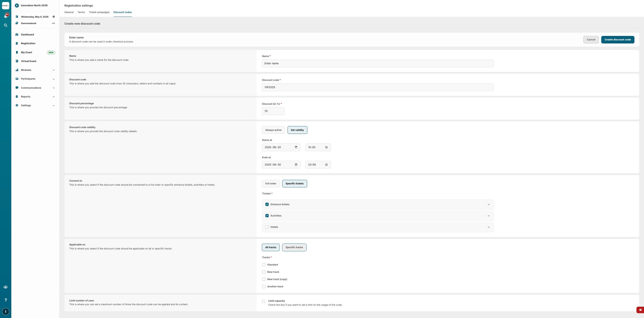
Task: Click the info icon next to event date
Action: point(54,17)
